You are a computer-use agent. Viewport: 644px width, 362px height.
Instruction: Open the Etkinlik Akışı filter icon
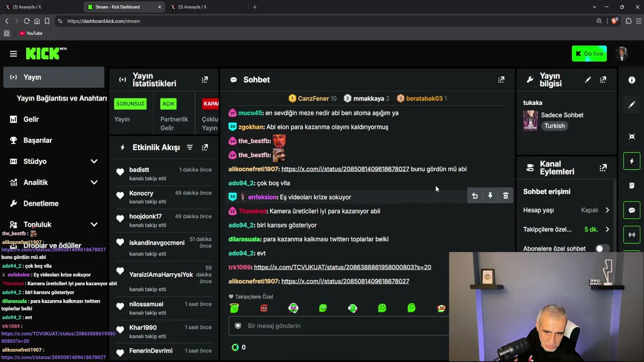tap(190, 147)
